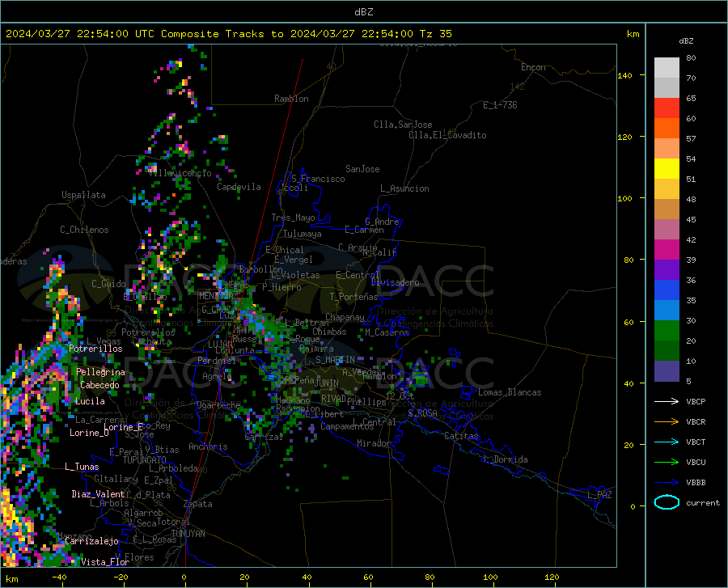Image resolution: width=728 pixels, height=588 pixels.
Task: Click the Lucila location label
Action: coord(90,401)
